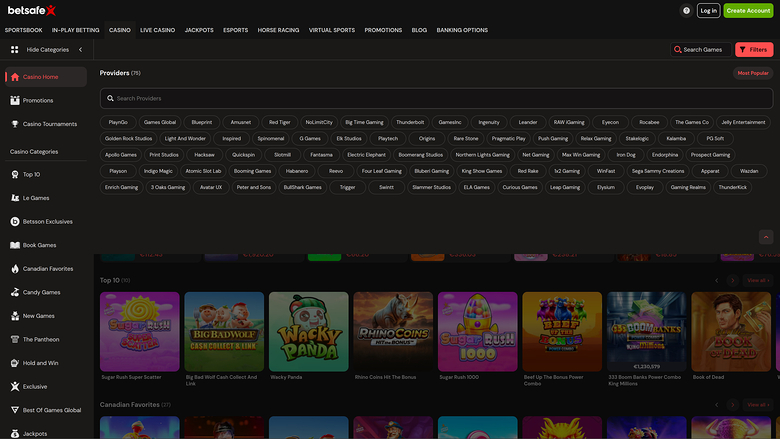Open the Sugar Rush 1000 thumbnail

tap(478, 332)
